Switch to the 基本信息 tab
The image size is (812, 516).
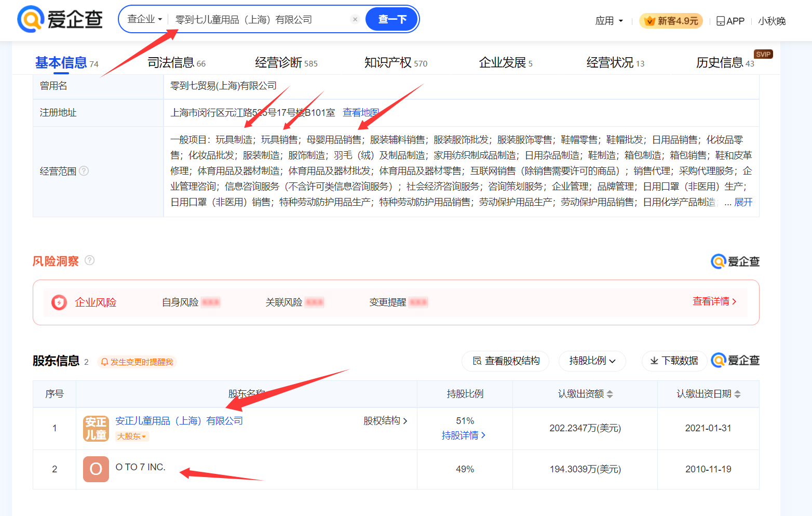(x=66, y=63)
